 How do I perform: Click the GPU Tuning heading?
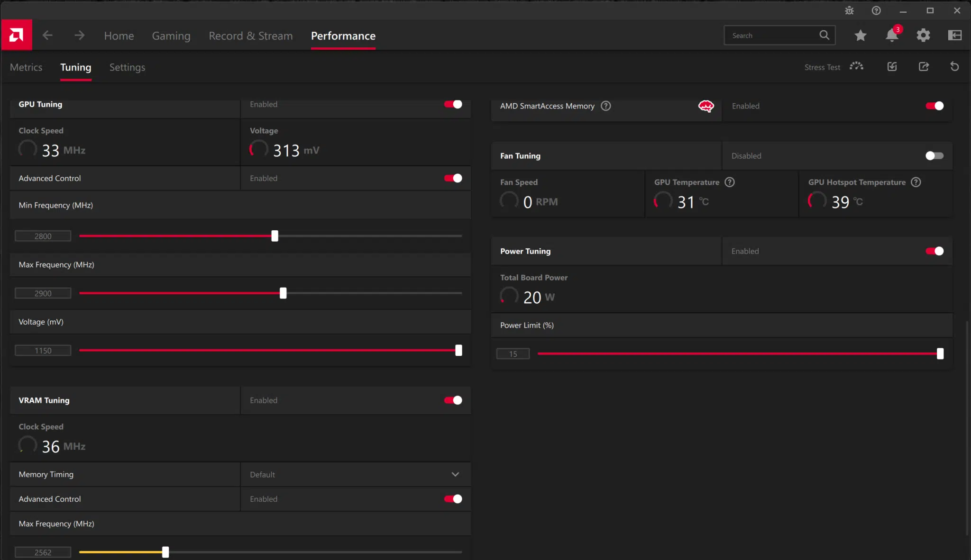point(40,104)
